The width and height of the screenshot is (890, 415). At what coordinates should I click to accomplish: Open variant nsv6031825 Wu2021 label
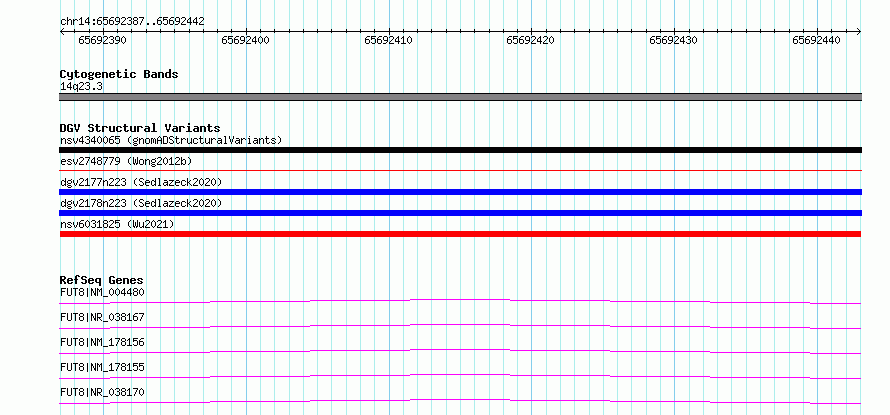tap(117, 224)
